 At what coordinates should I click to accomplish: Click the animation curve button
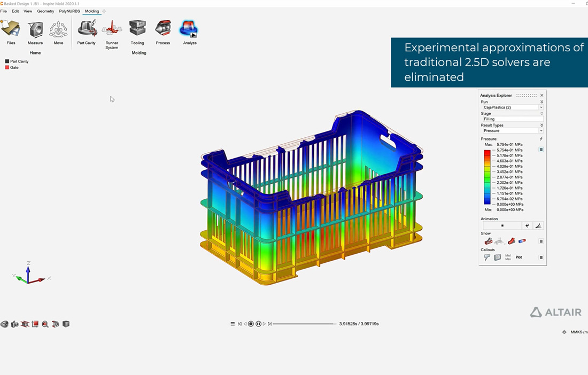[x=538, y=225]
